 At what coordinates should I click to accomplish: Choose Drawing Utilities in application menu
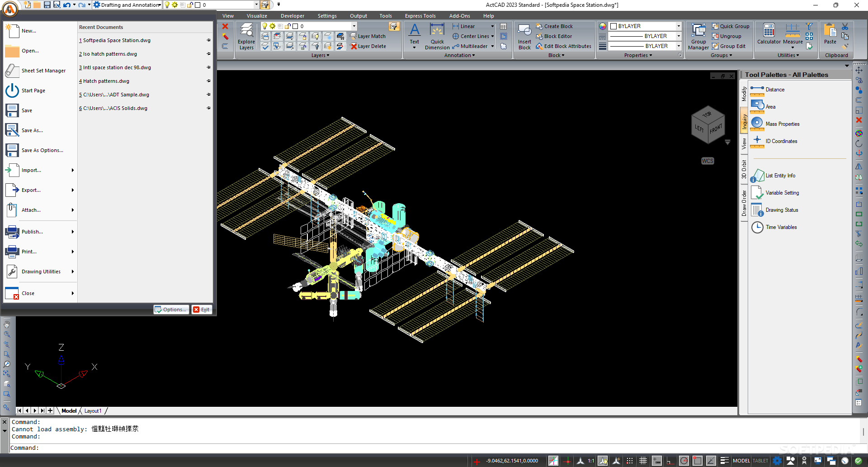pos(41,272)
